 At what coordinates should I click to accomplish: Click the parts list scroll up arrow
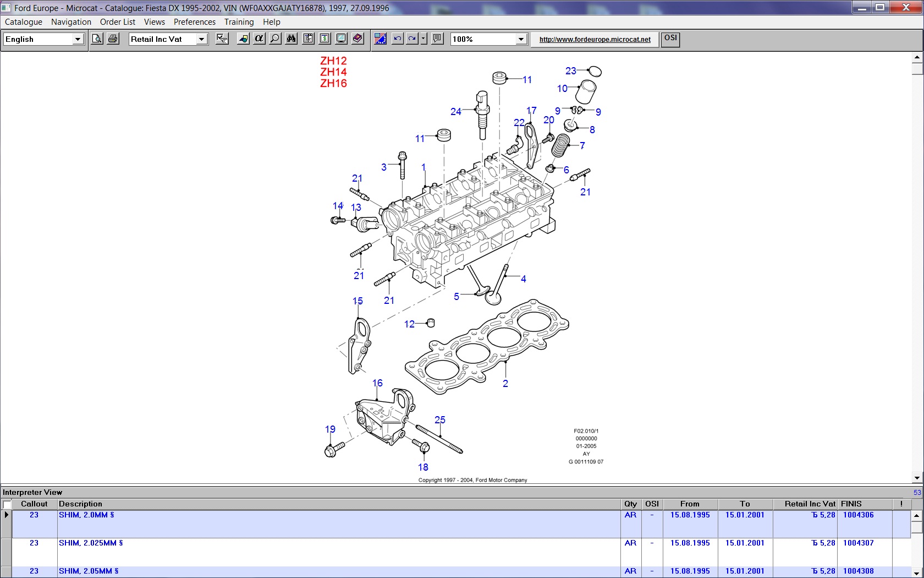click(x=916, y=516)
